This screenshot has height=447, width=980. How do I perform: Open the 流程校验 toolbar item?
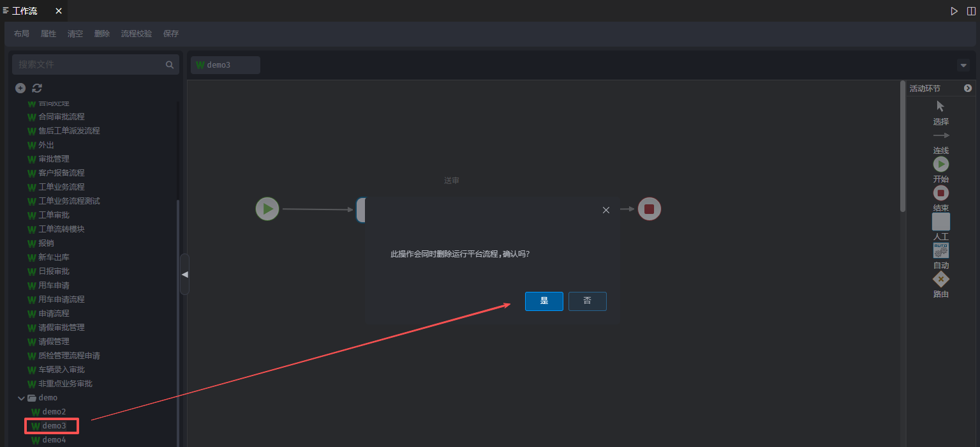click(137, 34)
